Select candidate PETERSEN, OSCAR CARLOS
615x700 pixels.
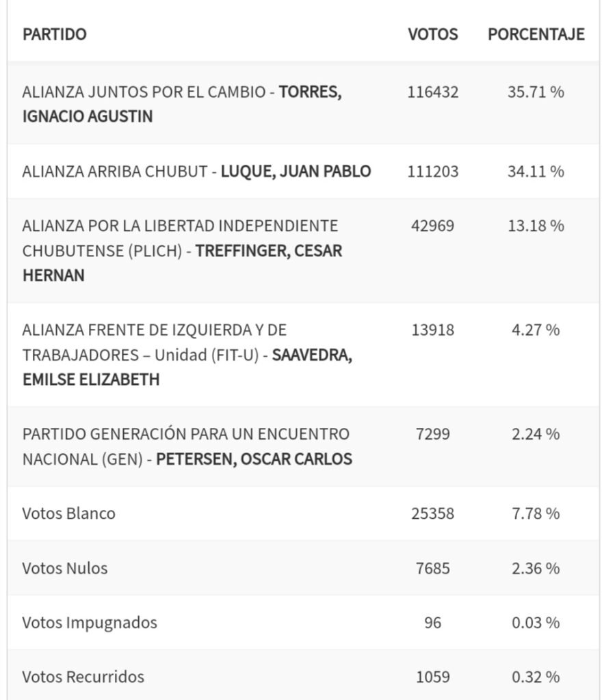pos(254,459)
